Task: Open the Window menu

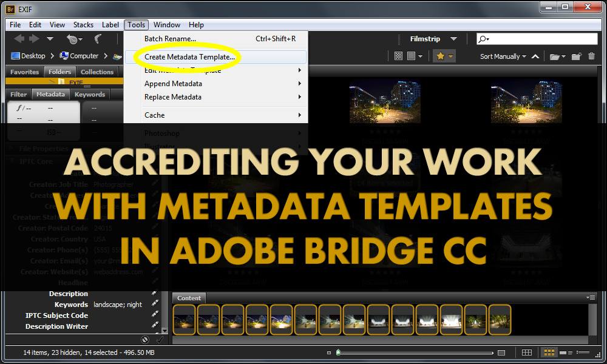Action: click(167, 25)
